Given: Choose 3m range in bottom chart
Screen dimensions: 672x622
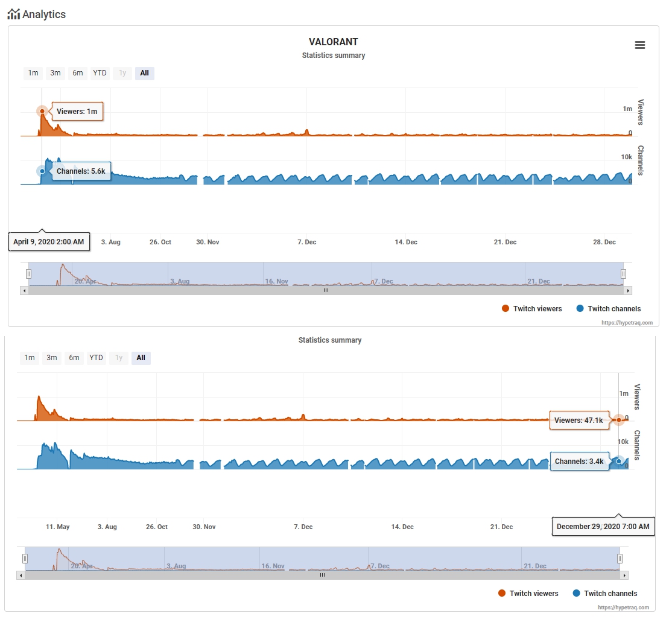Looking at the screenshot, I should [52, 358].
